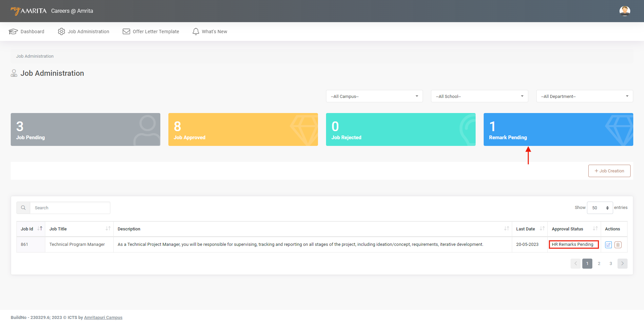Open the All Department dropdown
644x325 pixels.
[584, 96]
